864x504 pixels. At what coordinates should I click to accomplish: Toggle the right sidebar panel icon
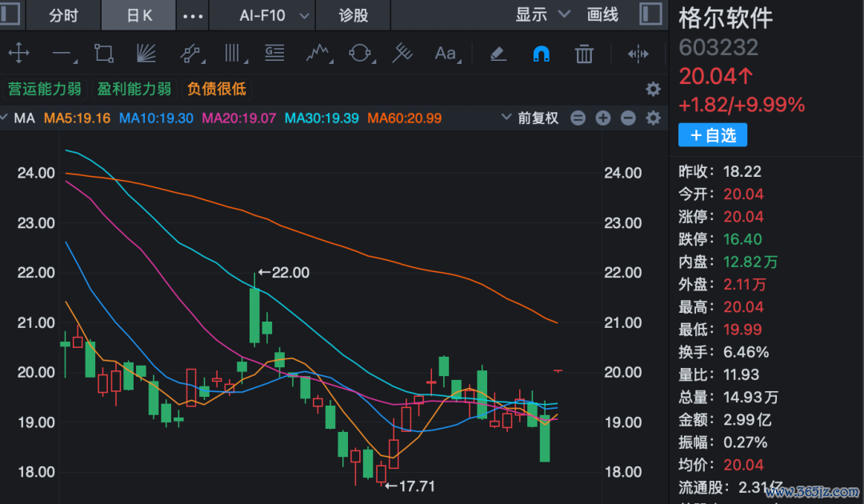650,14
